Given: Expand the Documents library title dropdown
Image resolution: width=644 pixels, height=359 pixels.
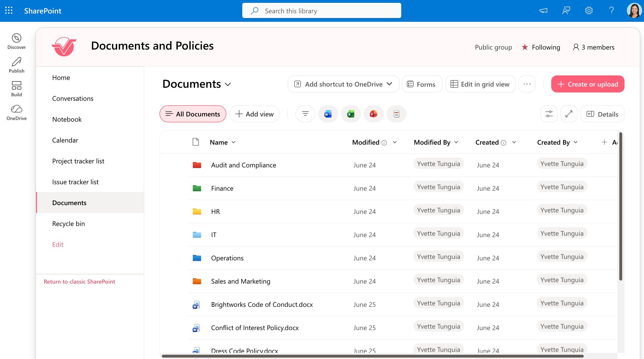Looking at the screenshot, I should (228, 84).
